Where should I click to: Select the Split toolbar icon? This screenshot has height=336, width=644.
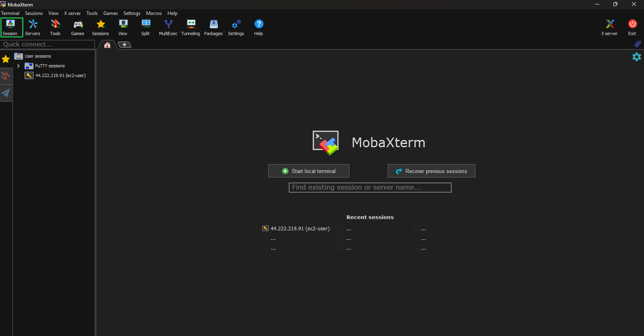coord(146,27)
